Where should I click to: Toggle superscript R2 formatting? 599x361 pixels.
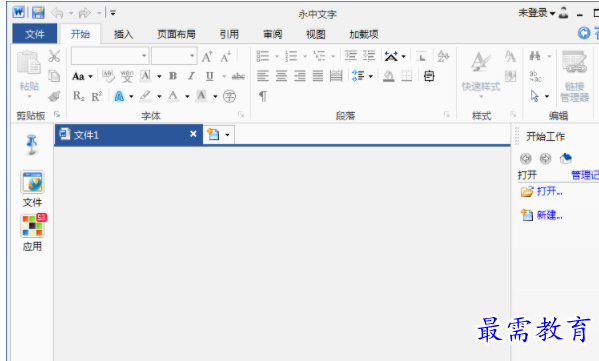(x=97, y=96)
